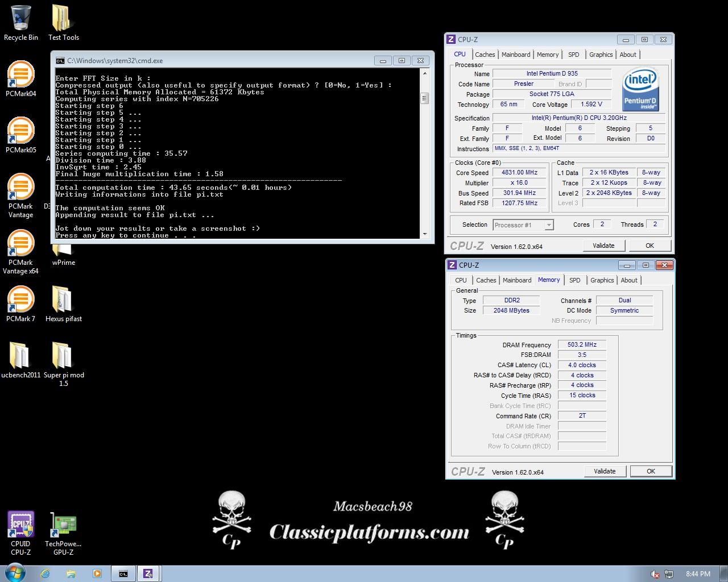Click the cmd window scrollbar thumb
Image resolution: width=728 pixels, height=582 pixels.
point(424,98)
